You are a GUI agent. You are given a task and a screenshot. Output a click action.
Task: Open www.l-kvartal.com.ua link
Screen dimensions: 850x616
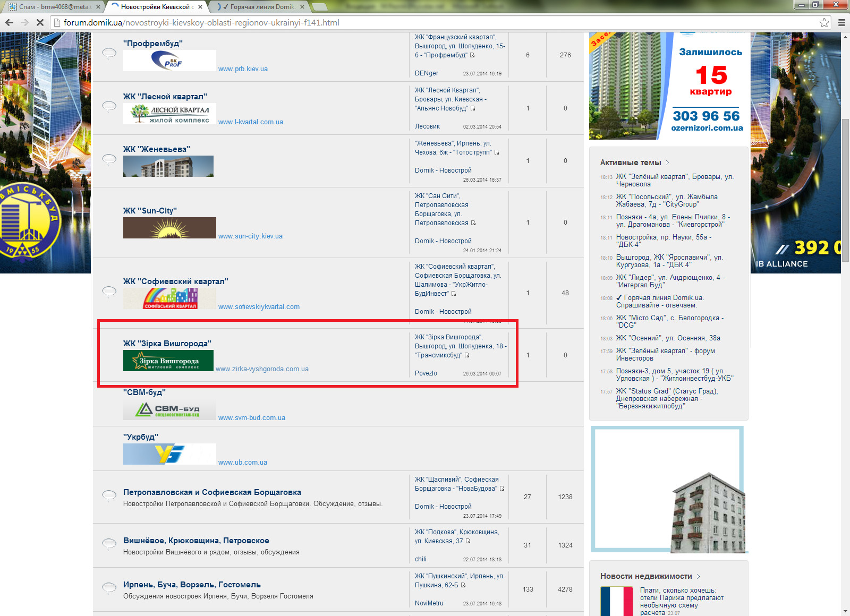[251, 122]
